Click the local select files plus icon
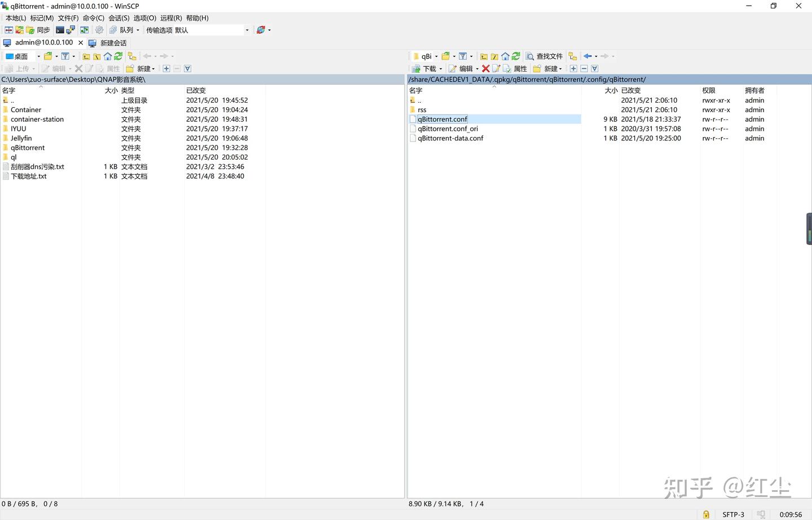 pos(166,68)
